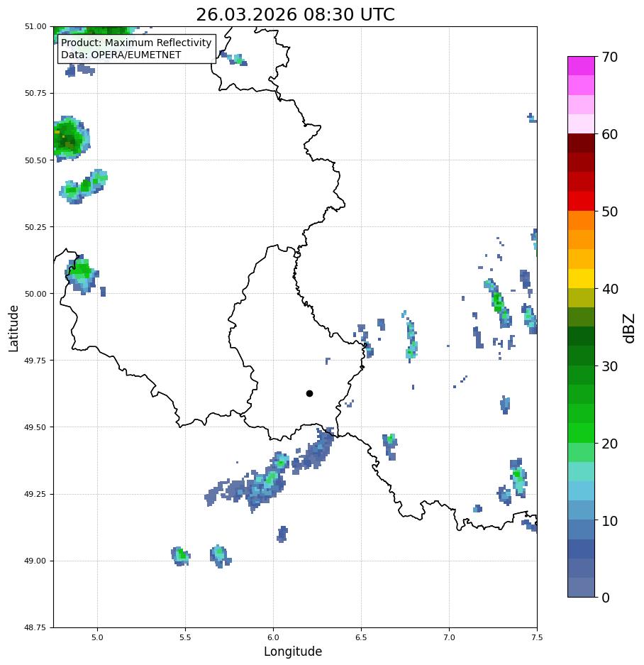The width and height of the screenshot is (644, 665).
Task: Click the latitude tick label 49.75
Action: tap(35, 361)
